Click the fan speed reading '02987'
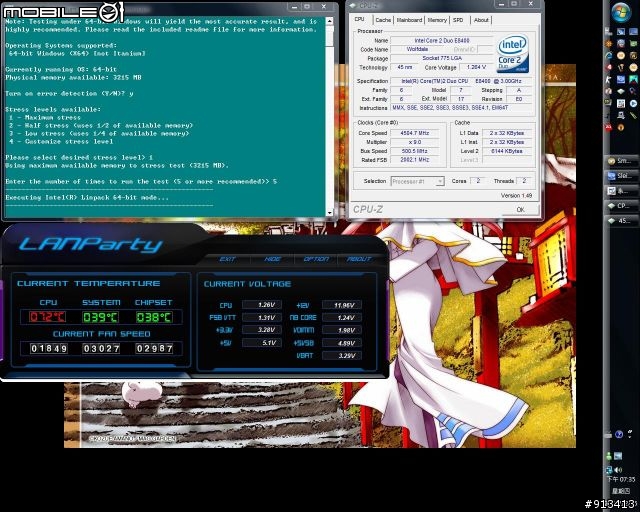This screenshot has height=512, width=640. tap(154, 348)
